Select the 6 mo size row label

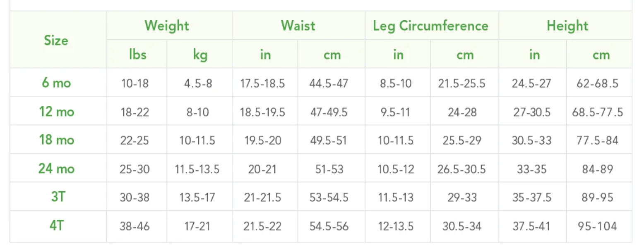(56, 83)
